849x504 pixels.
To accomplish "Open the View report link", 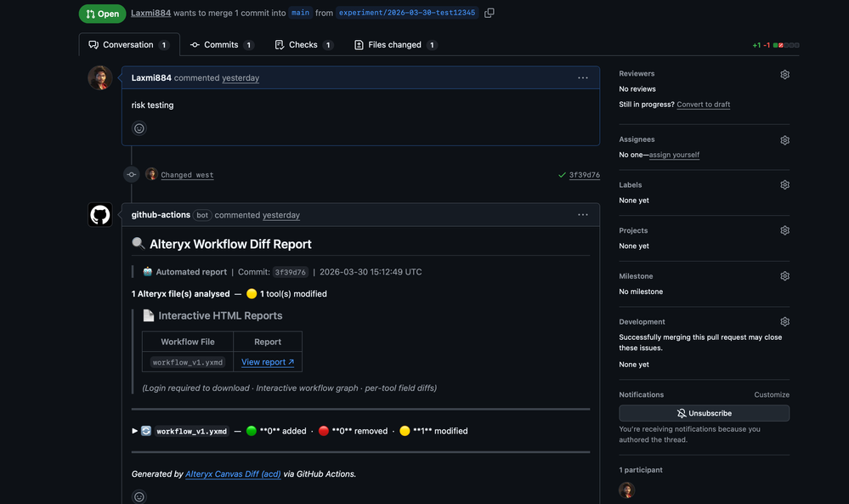I will pos(268,362).
